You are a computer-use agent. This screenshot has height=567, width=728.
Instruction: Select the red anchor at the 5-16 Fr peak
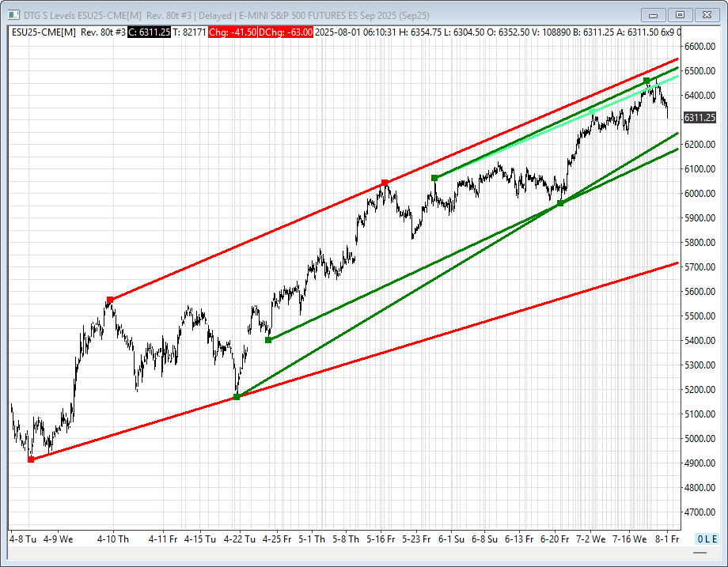pyautogui.click(x=385, y=183)
